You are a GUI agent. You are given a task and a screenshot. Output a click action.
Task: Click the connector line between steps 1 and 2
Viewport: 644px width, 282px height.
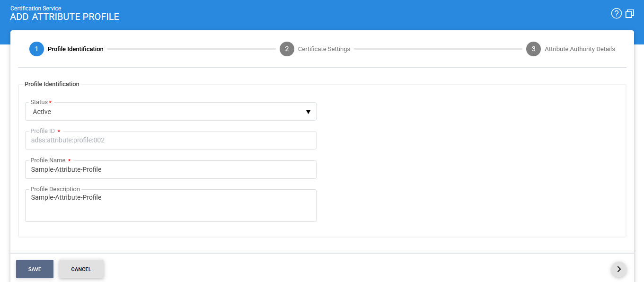(191, 49)
